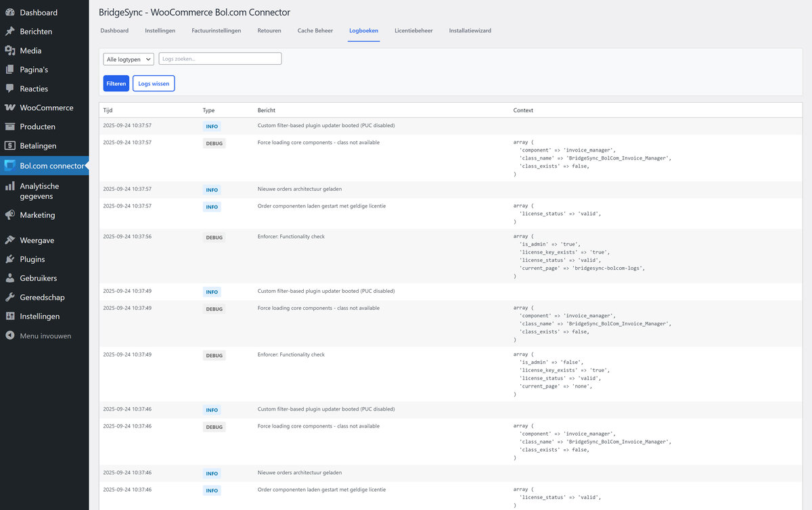812x510 pixels.
Task: Click the Logs wissen button
Action: [154, 83]
